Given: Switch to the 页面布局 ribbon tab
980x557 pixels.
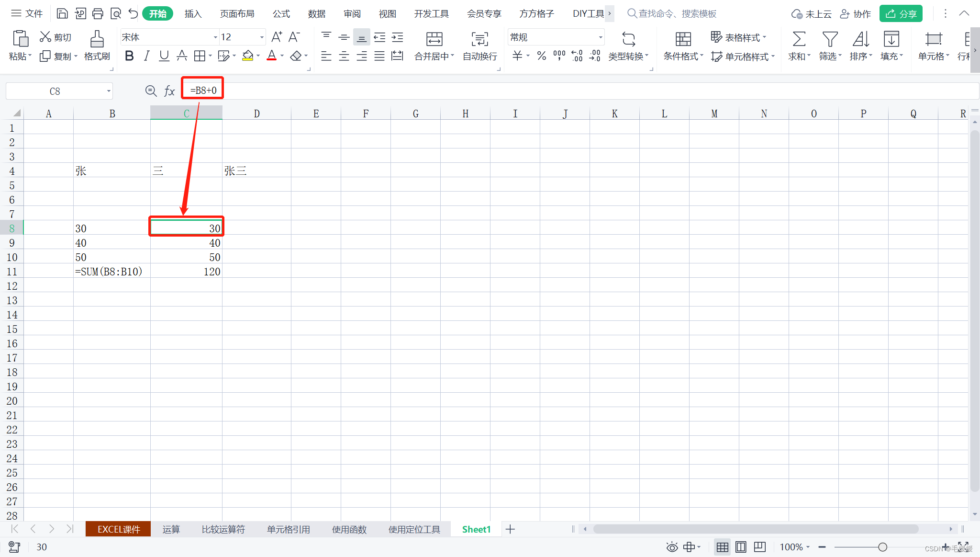Looking at the screenshot, I should tap(237, 13).
